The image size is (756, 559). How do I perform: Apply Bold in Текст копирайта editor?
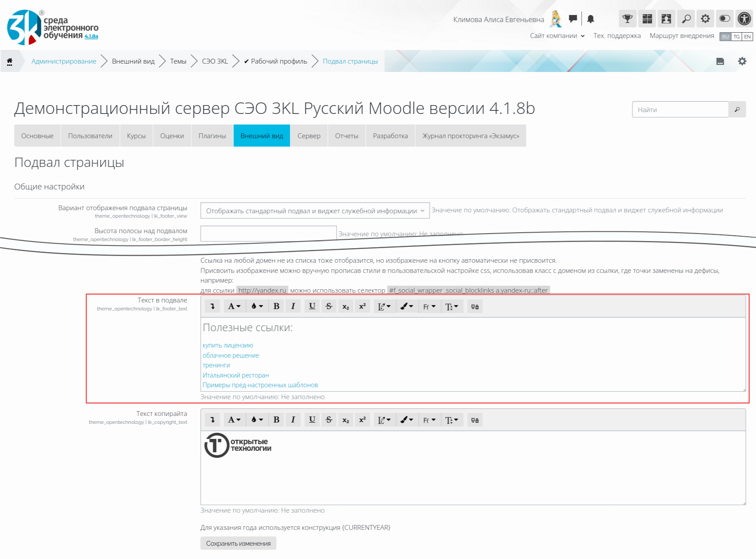coord(276,419)
